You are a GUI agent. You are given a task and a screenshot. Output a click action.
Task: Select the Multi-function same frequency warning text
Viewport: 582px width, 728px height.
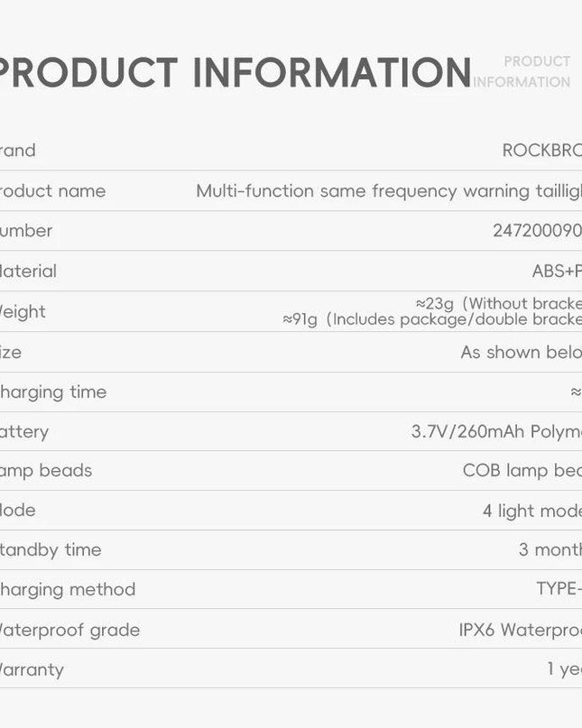[x=388, y=191]
